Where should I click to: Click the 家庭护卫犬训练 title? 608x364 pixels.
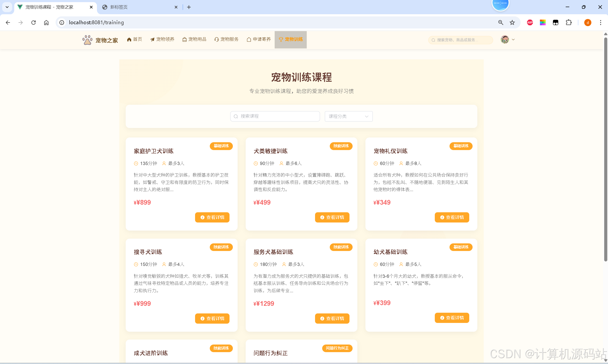(153, 151)
